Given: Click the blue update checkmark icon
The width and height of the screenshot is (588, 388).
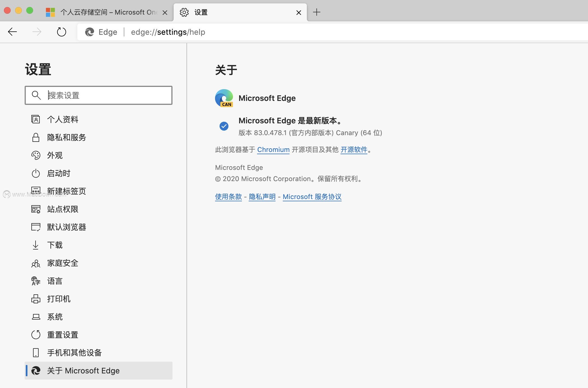Looking at the screenshot, I should 224,126.
